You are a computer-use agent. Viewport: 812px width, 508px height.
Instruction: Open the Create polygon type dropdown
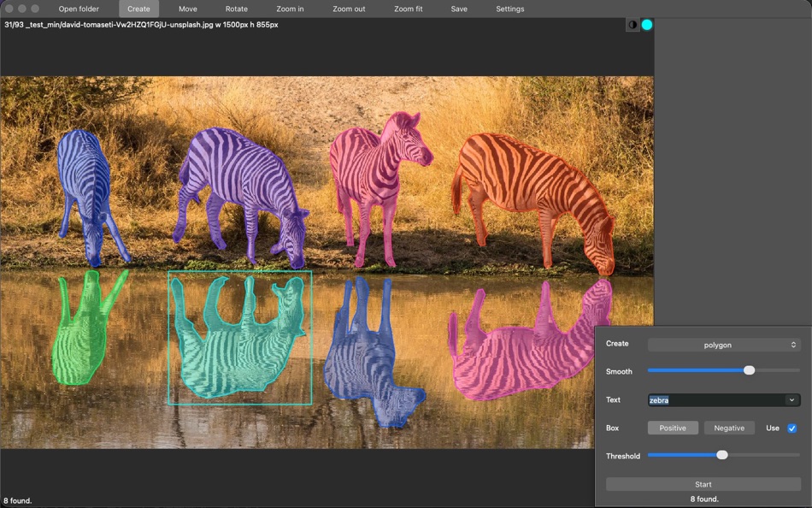coord(723,345)
